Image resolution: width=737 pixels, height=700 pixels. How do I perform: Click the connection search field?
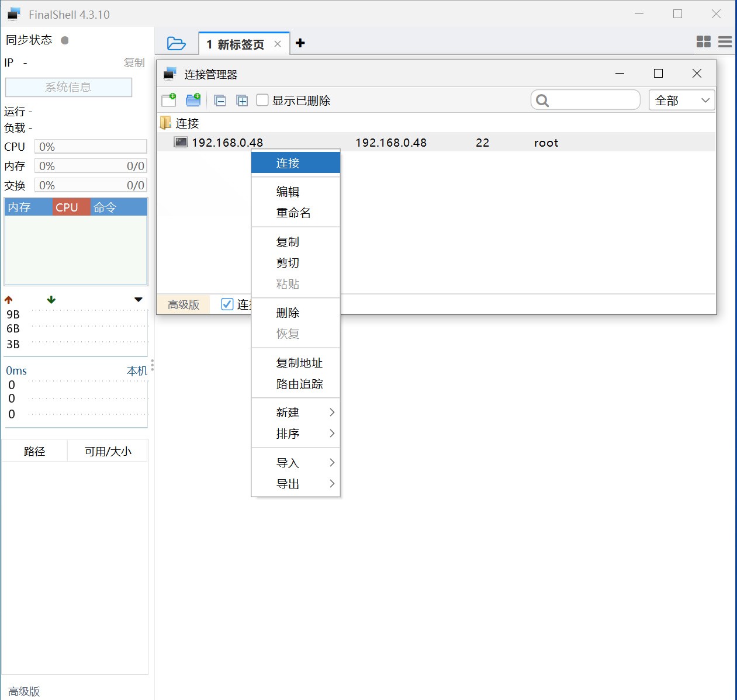point(593,101)
